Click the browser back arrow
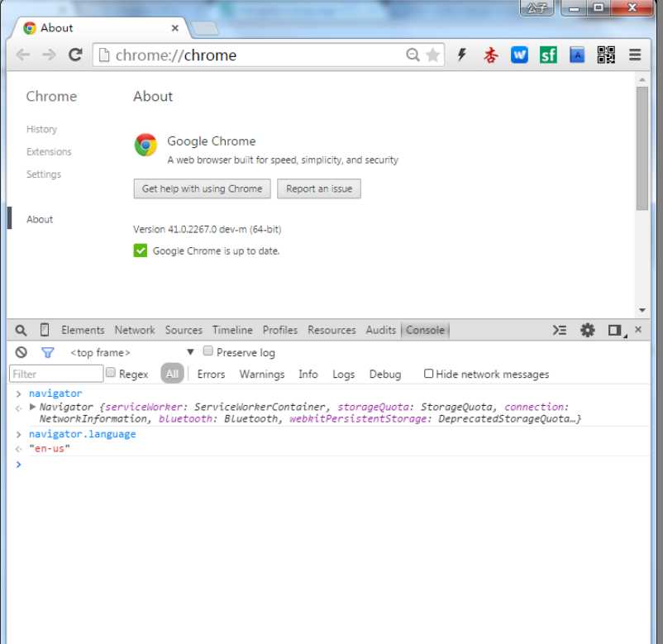 pos(23,55)
